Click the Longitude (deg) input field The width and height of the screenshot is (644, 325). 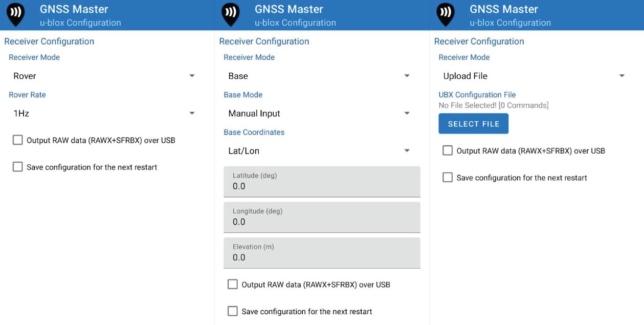pos(322,218)
